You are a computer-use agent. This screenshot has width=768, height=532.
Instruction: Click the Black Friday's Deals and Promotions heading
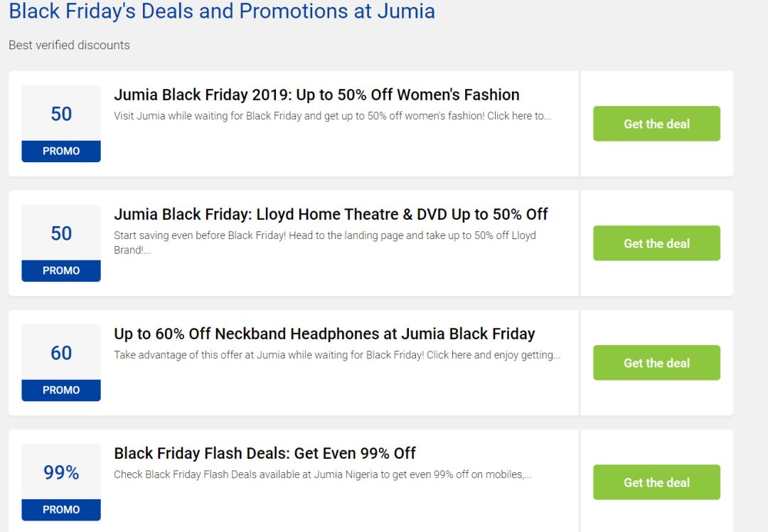[x=222, y=12]
